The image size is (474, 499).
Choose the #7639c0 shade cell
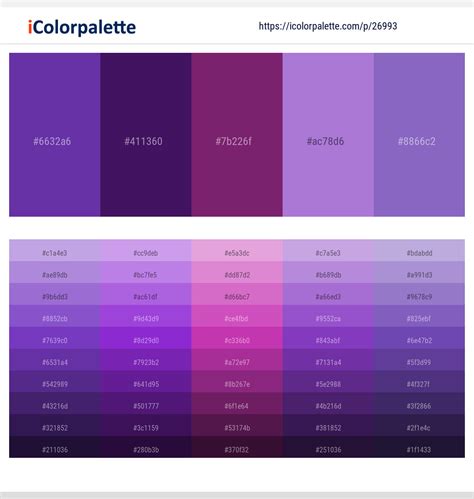click(55, 338)
